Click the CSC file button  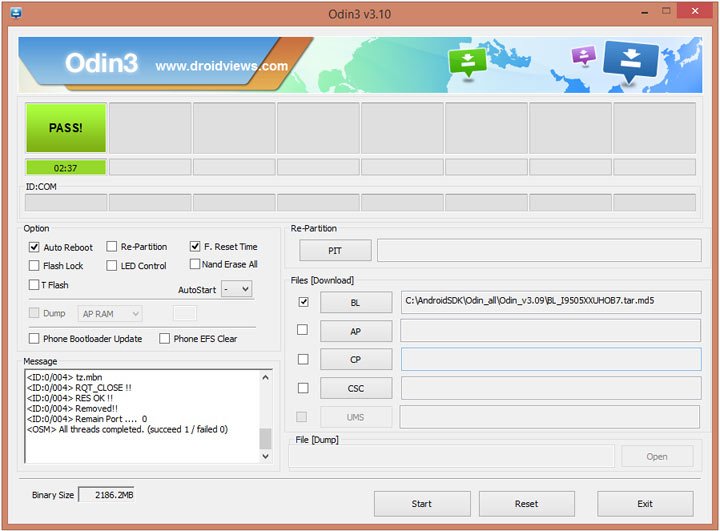(356, 388)
